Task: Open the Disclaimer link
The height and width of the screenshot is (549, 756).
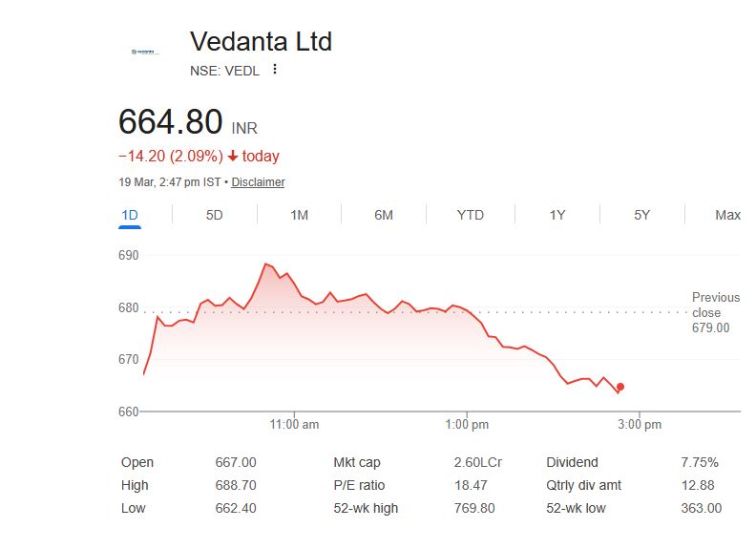Action: [258, 182]
